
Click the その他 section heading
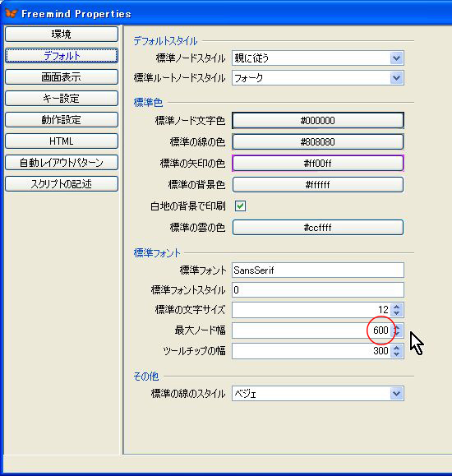click(x=146, y=377)
